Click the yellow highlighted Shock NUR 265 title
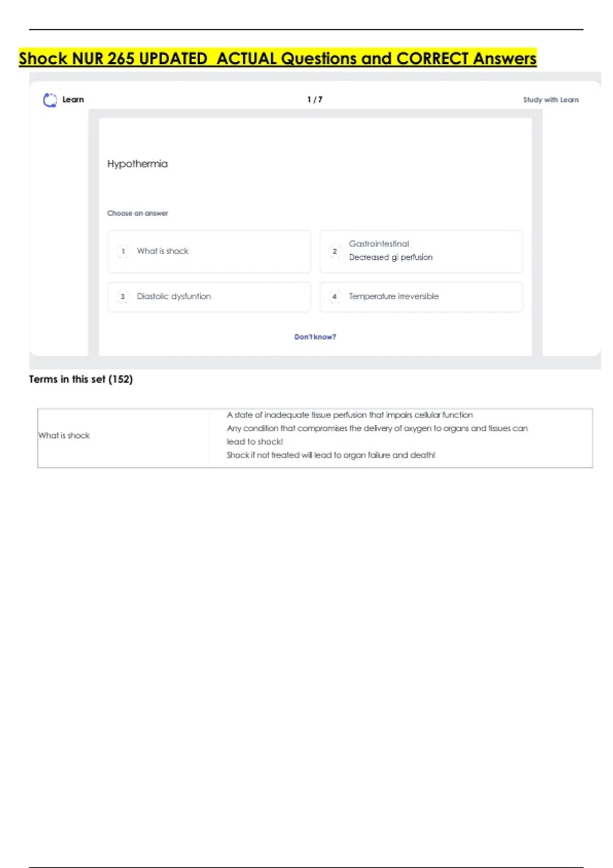 point(277,59)
